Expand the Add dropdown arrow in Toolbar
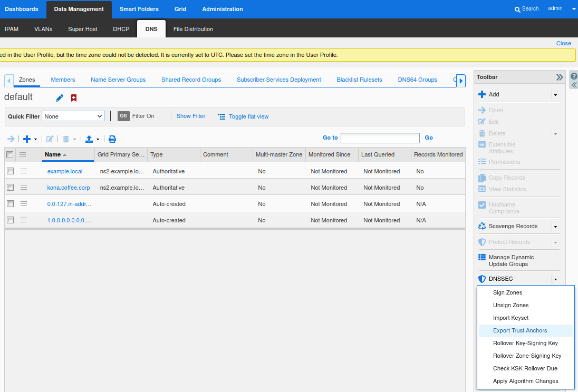 (555, 95)
